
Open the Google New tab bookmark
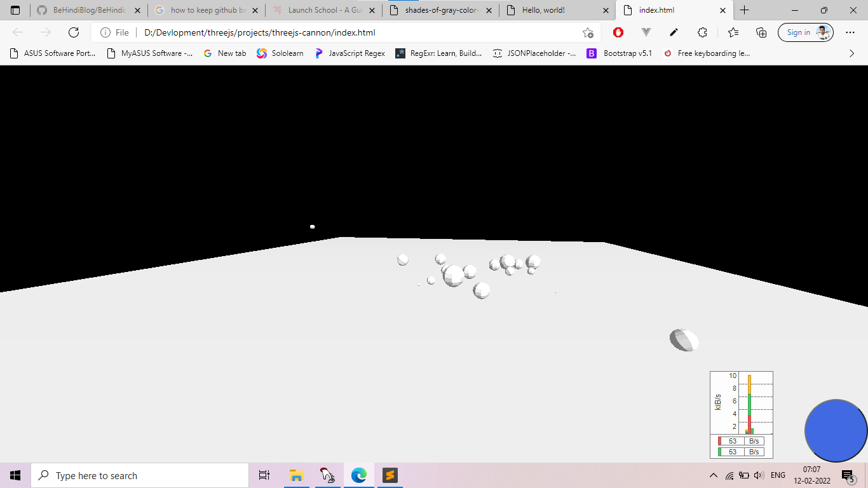[x=225, y=53]
